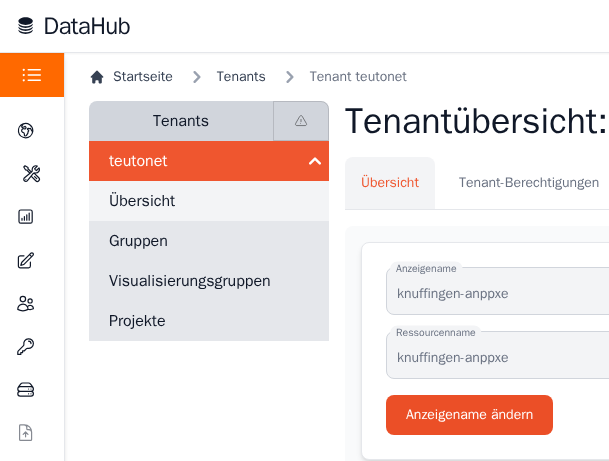Select the Tenants panel tab
Image resolution: width=609 pixels, height=461 pixels.
pos(181,121)
